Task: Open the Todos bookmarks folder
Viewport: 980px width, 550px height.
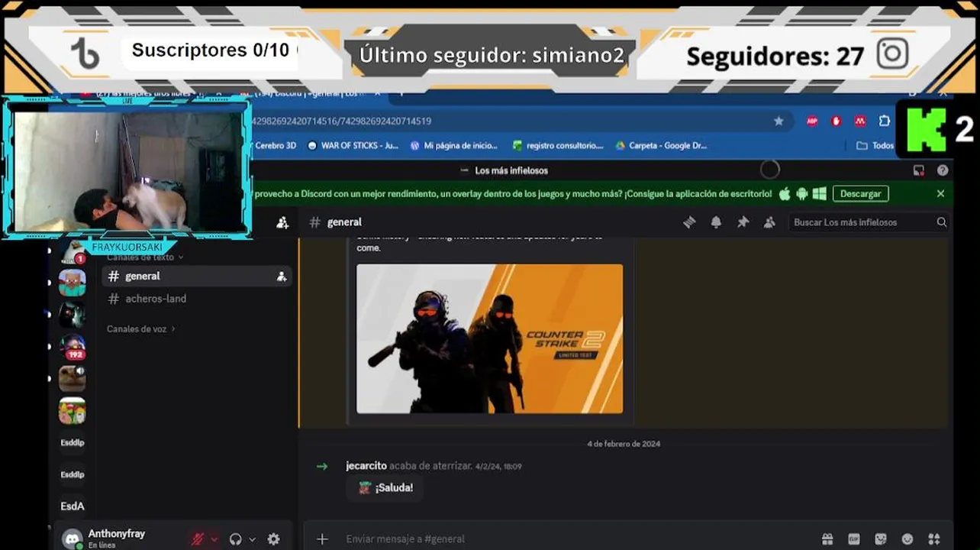Action: [x=875, y=145]
